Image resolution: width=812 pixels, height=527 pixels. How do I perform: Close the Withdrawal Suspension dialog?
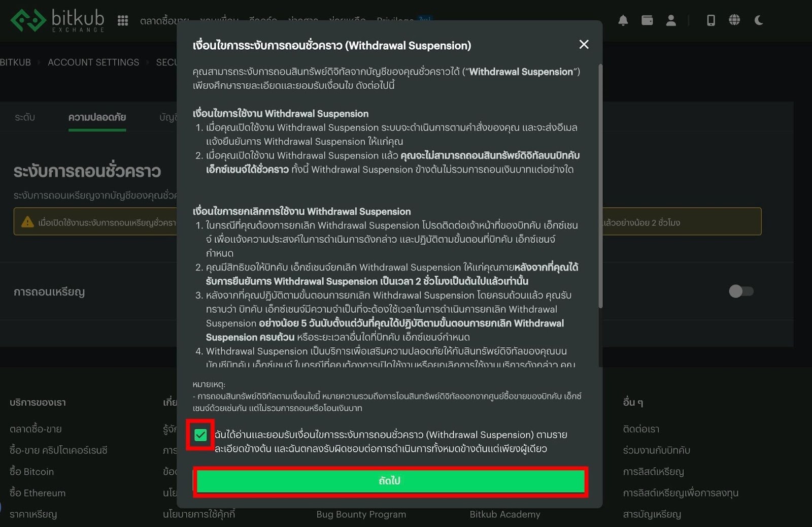584,45
